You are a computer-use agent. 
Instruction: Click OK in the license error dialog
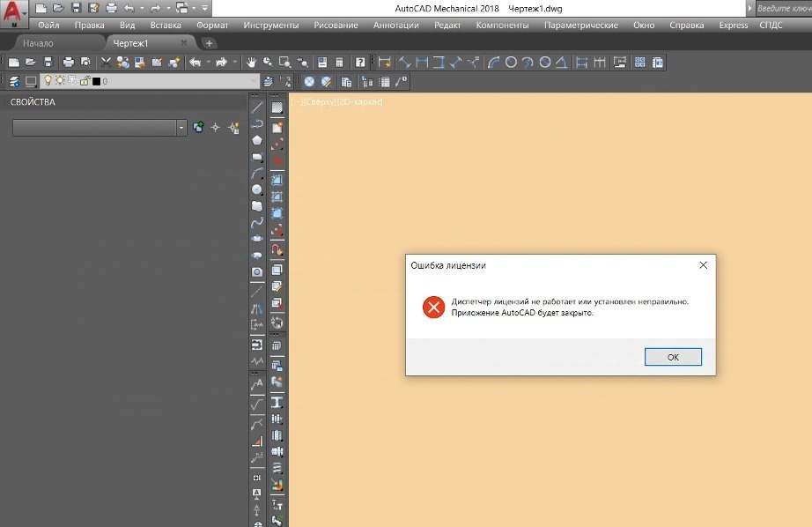click(x=673, y=357)
